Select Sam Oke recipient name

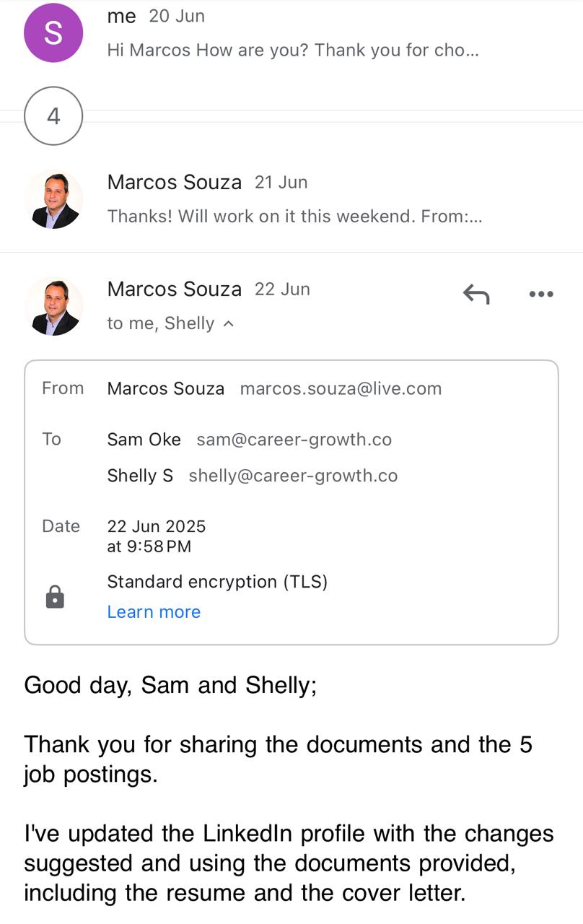pos(144,440)
